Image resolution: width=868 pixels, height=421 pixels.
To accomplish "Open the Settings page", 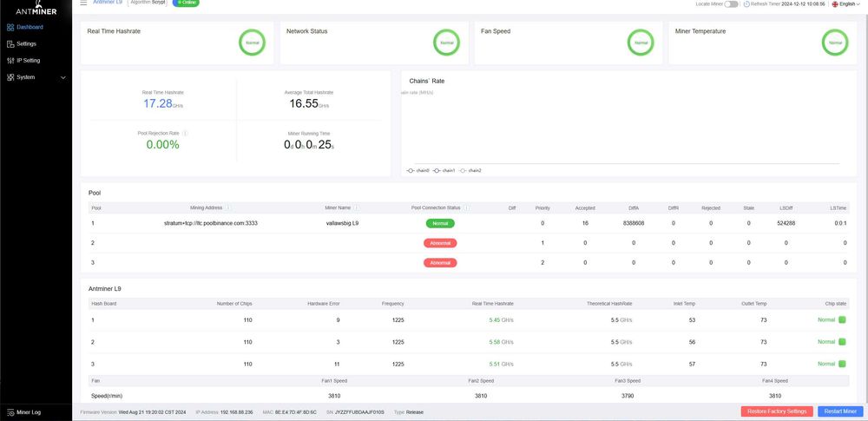I will pos(27,43).
